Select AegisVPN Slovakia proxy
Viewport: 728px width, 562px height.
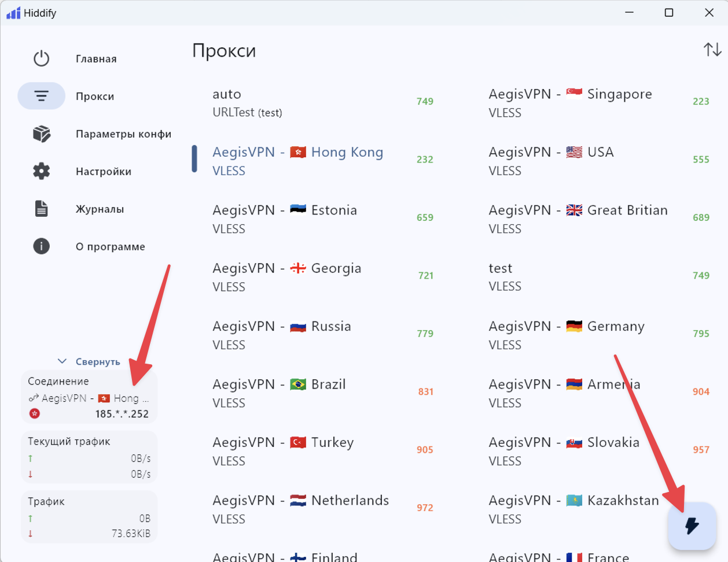click(599, 450)
